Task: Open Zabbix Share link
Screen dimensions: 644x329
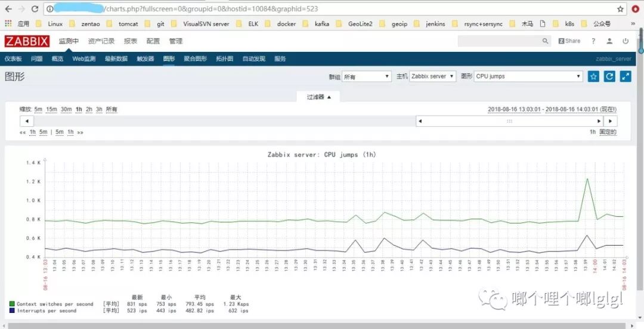Action: tap(569, 41)
